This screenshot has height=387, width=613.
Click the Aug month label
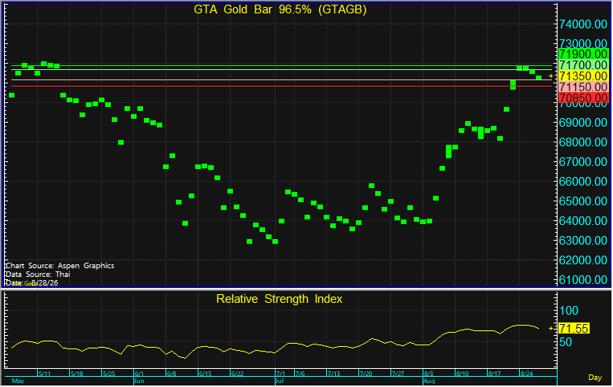pyautogui.click(x=429, y=381)
